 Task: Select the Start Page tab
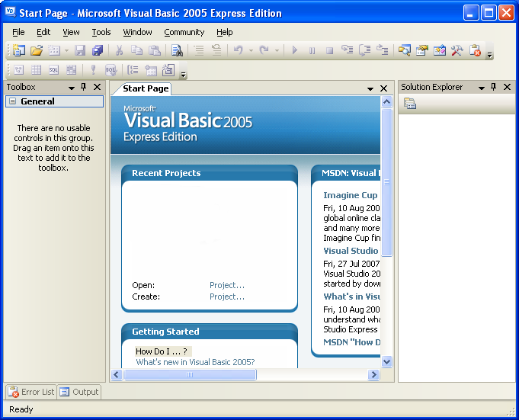tap(146, 88)
